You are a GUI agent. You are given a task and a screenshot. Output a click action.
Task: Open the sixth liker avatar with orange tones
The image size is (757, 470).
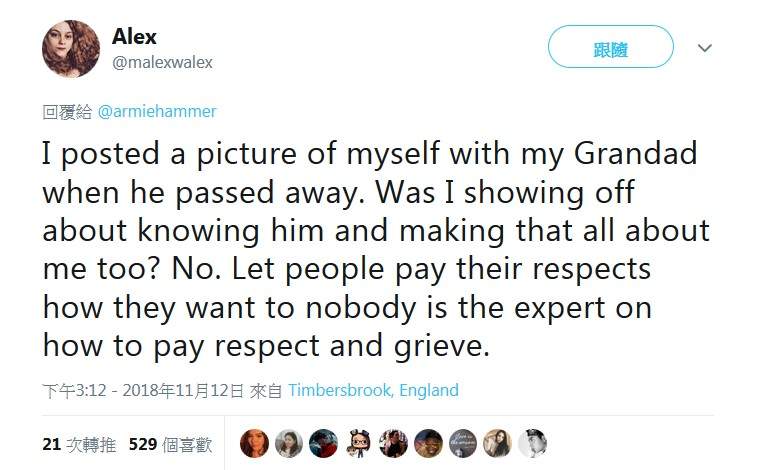click(x=428, y=443)
